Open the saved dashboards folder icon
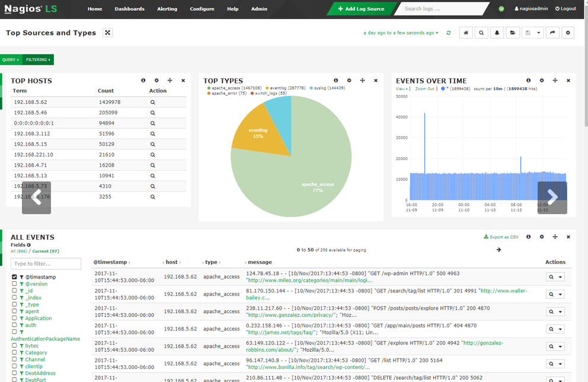Screen dimensions: 588x382 512,33
